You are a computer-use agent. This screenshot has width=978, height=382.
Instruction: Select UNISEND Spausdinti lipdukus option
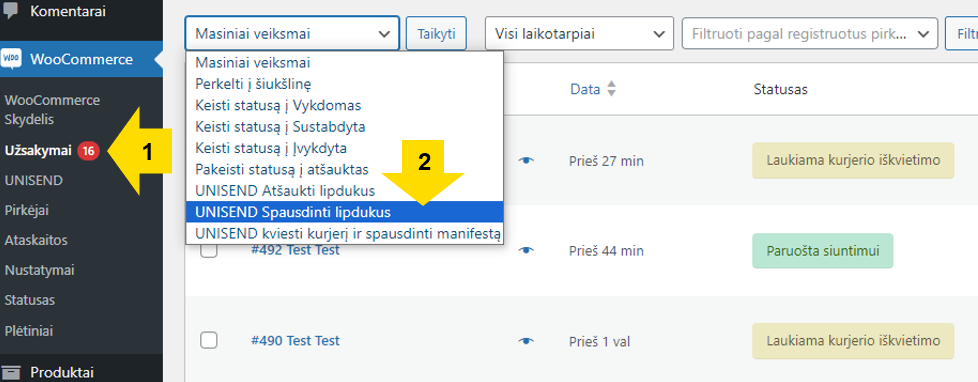tap(345, 212)
